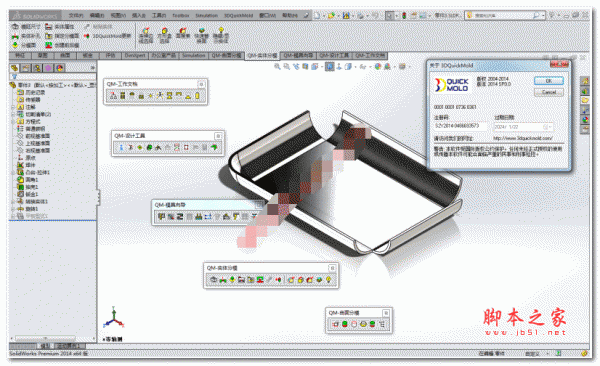
Task: Open the 3dquickmold.com link in dialog
Action: point(522,138)
